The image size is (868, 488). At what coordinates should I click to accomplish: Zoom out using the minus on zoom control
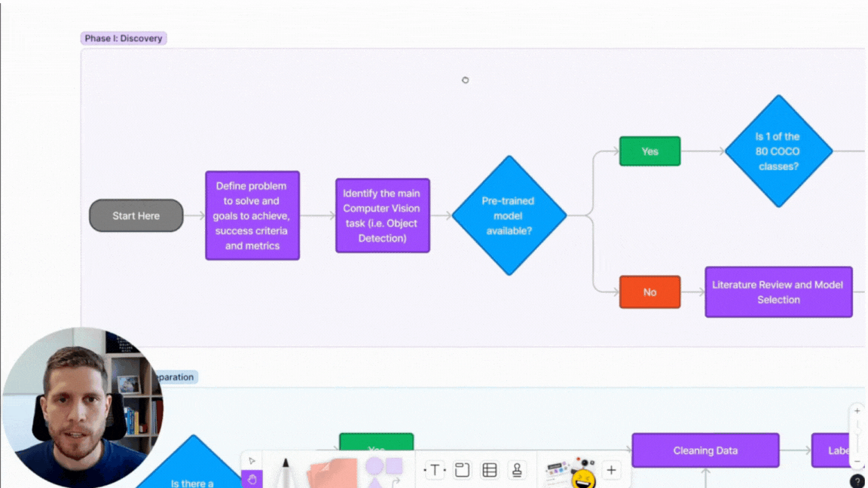click(857, 462)
